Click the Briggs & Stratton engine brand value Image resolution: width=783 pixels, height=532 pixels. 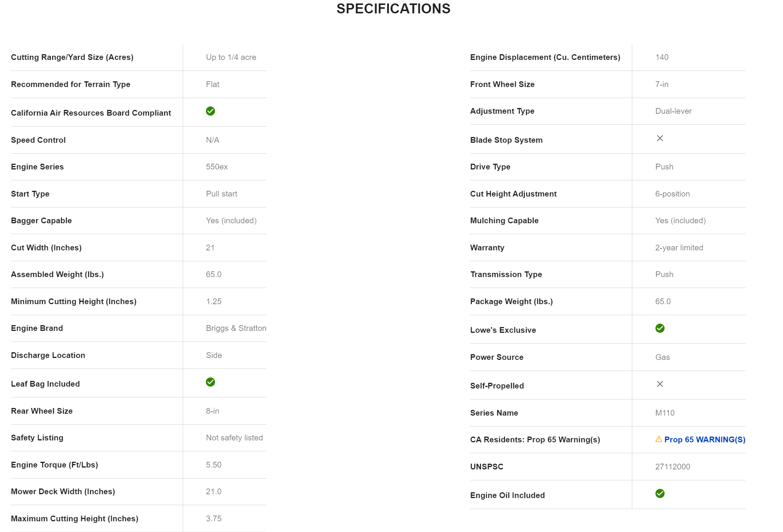coord(236,328)
